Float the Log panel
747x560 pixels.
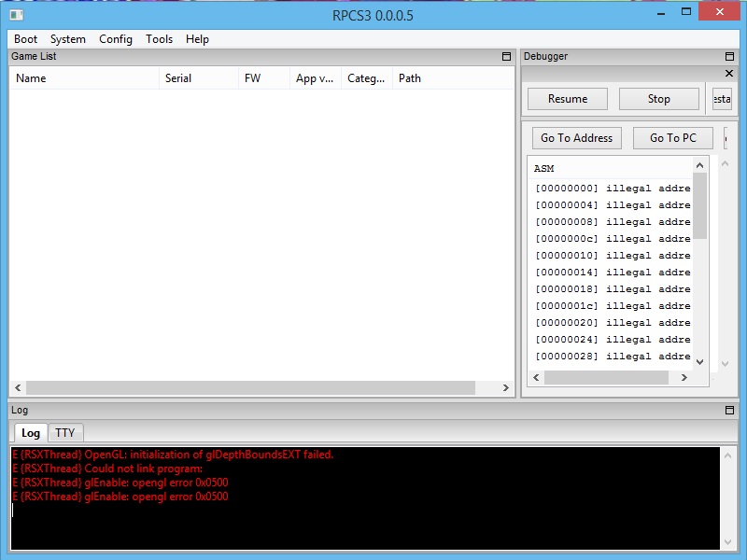click(x=729, y=411)
